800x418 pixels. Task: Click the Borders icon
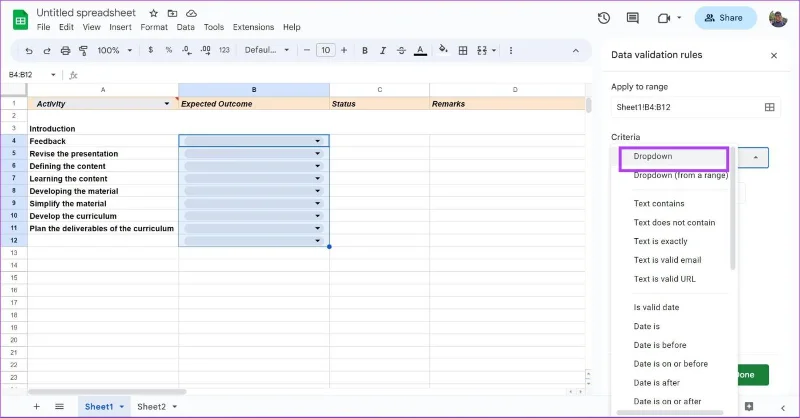click(x=463, y=51)
